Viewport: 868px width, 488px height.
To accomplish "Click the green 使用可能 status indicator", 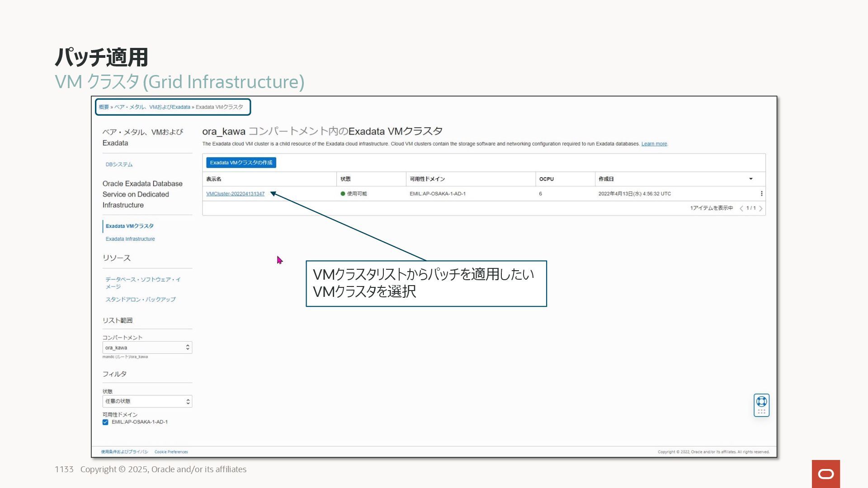I will [x=343, y=193].
